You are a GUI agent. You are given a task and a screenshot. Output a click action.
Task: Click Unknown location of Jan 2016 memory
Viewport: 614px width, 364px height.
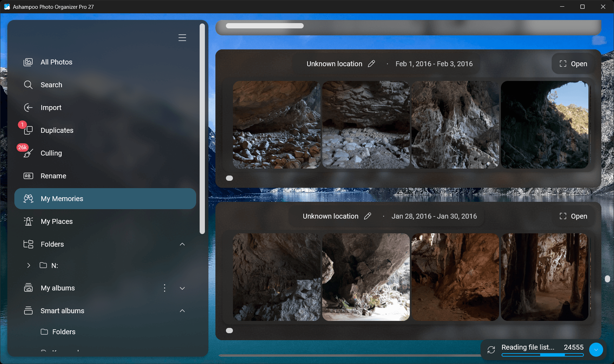tap(330, 216)
